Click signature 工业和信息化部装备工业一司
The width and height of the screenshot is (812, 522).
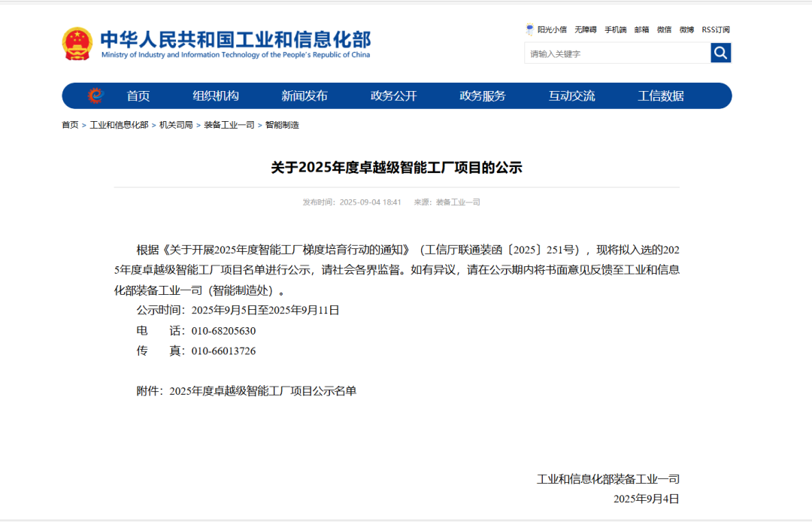click(608, 480)
